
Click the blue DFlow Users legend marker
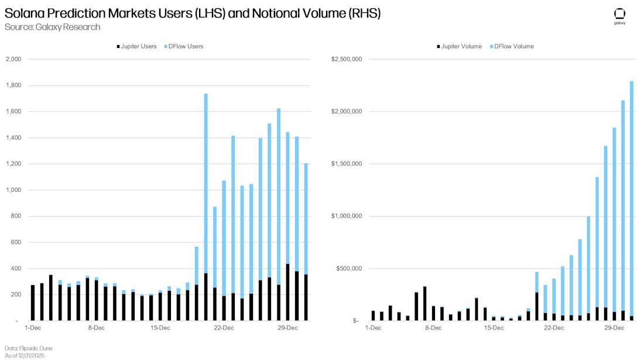pos(167,46)
